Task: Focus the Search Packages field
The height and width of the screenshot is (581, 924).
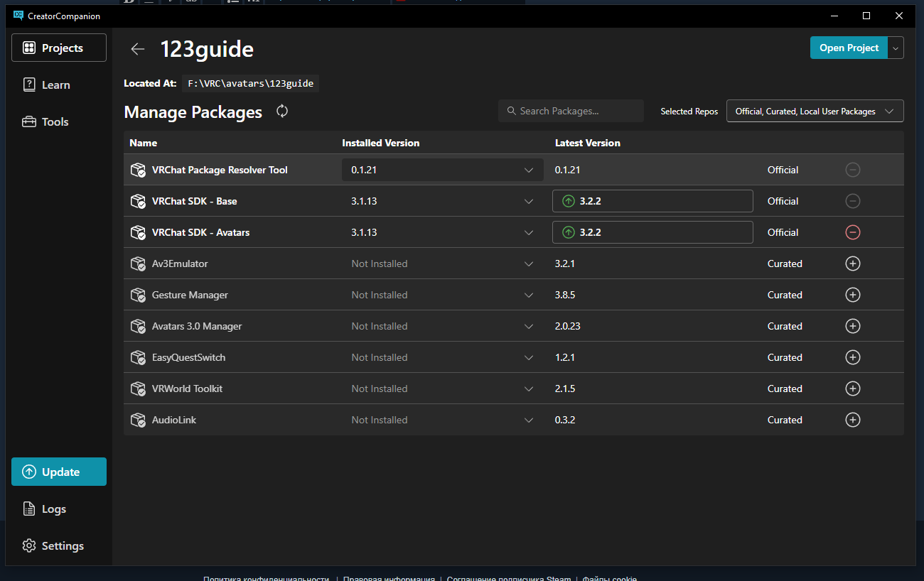Action: tap(571, 111)
